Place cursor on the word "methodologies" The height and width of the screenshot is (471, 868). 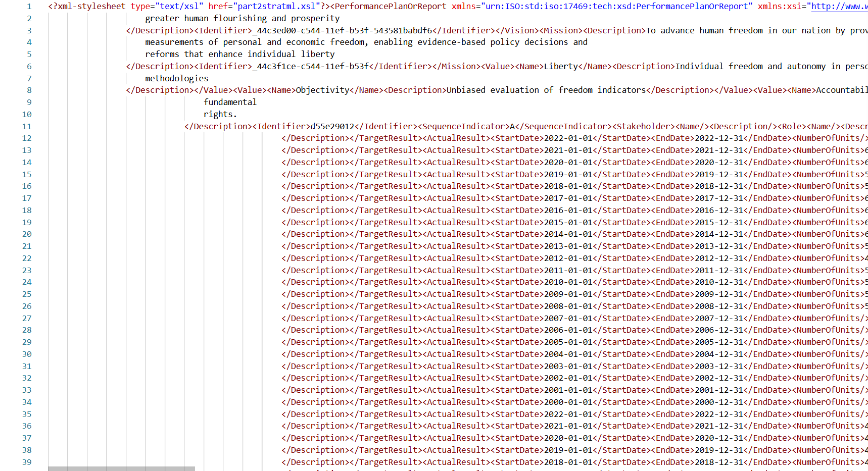tap(176, 78)
